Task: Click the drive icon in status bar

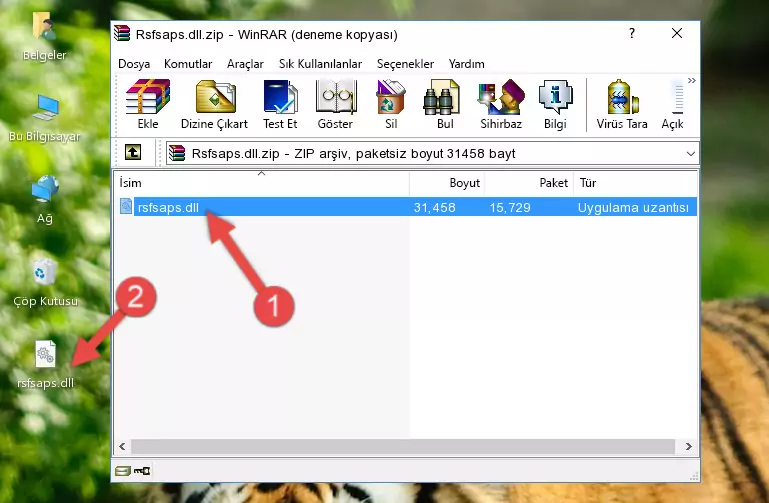Action: [123, 471]
